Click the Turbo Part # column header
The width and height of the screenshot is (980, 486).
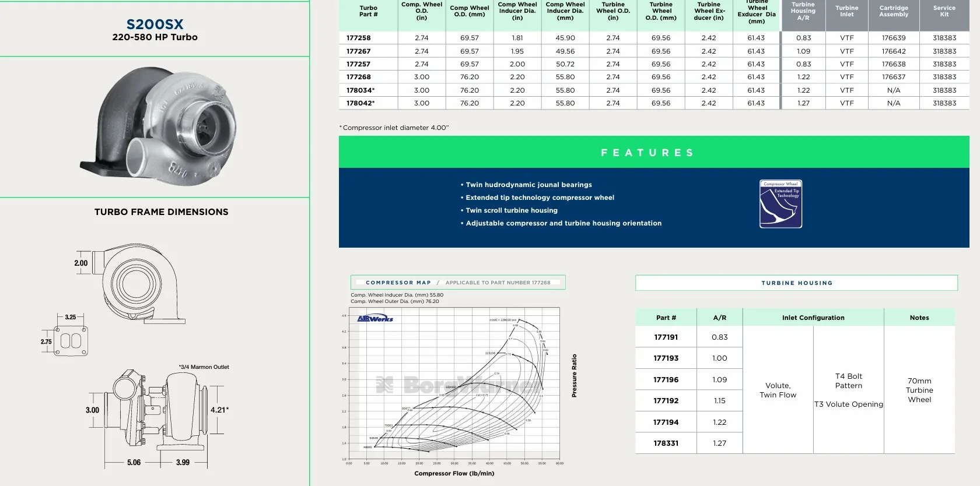(368, 11)
